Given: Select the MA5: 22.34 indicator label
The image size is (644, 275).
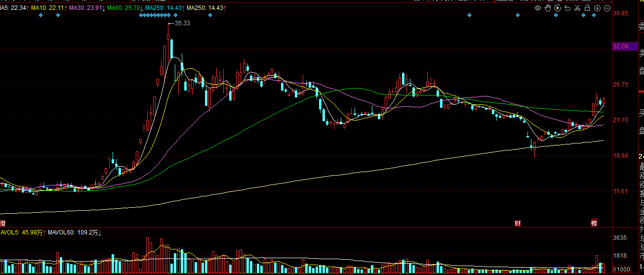Looking at the screenshot, I should (14, 8).
